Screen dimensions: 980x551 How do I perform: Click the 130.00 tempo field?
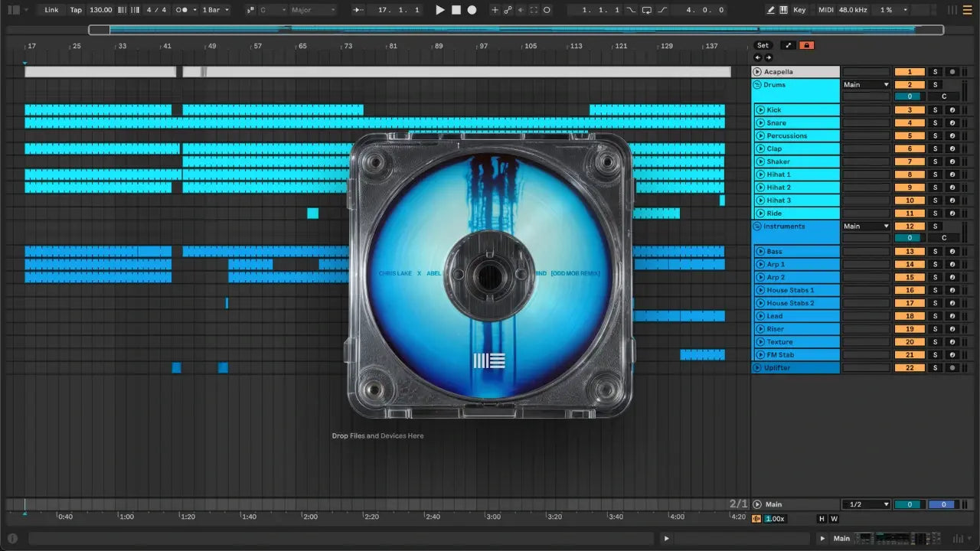tap(100, 10)
